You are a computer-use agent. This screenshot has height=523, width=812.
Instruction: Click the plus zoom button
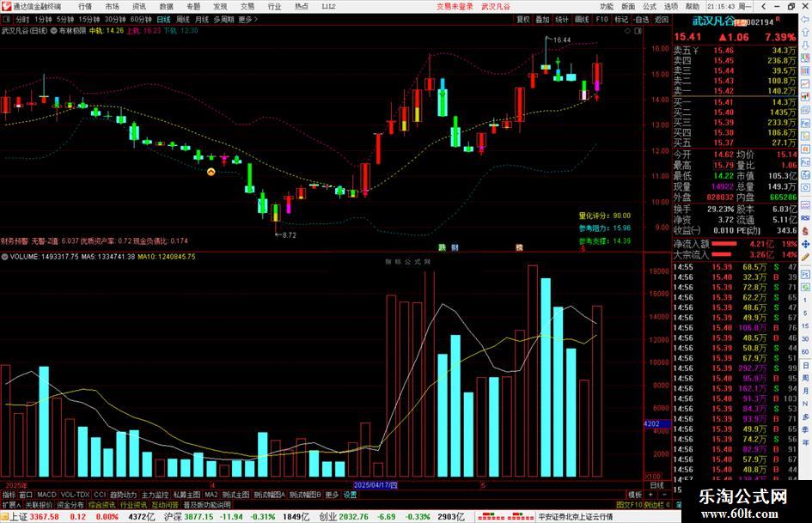click(650, 495)
